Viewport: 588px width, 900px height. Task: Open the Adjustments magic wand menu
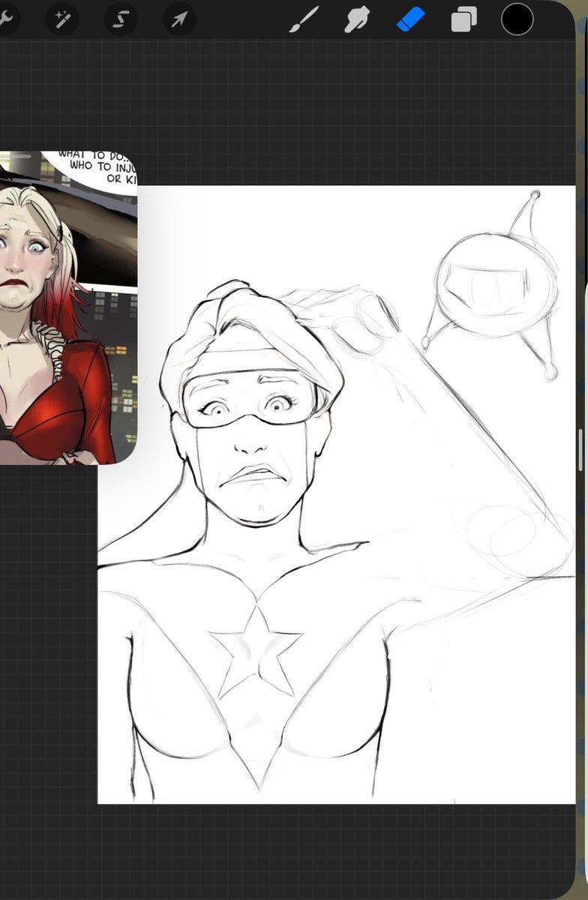62,20
